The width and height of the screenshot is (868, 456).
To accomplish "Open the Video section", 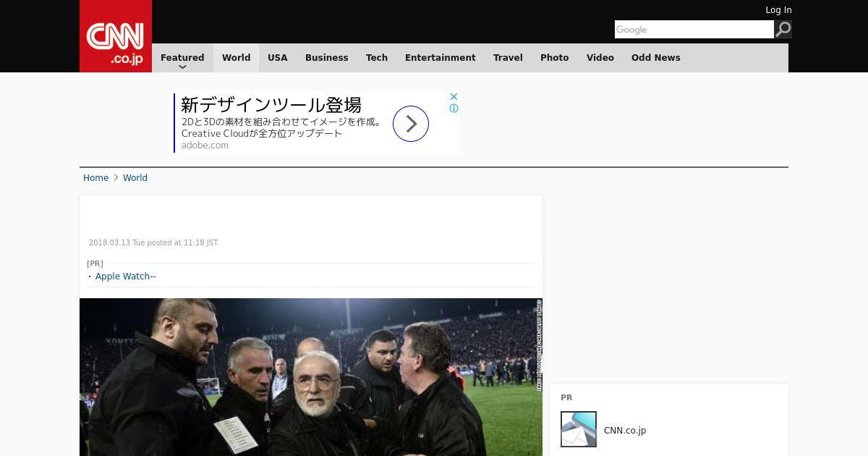I will [x=600, y=58].
